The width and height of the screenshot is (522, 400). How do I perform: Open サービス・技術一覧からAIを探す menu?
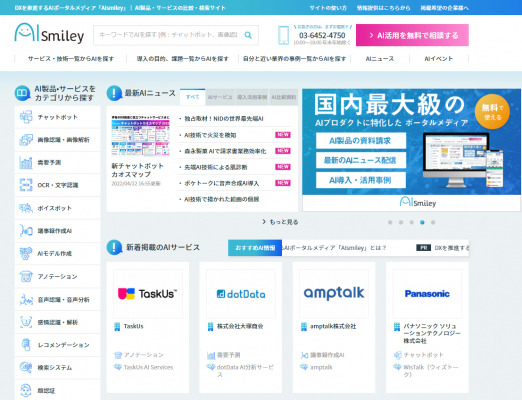point(71,59)
